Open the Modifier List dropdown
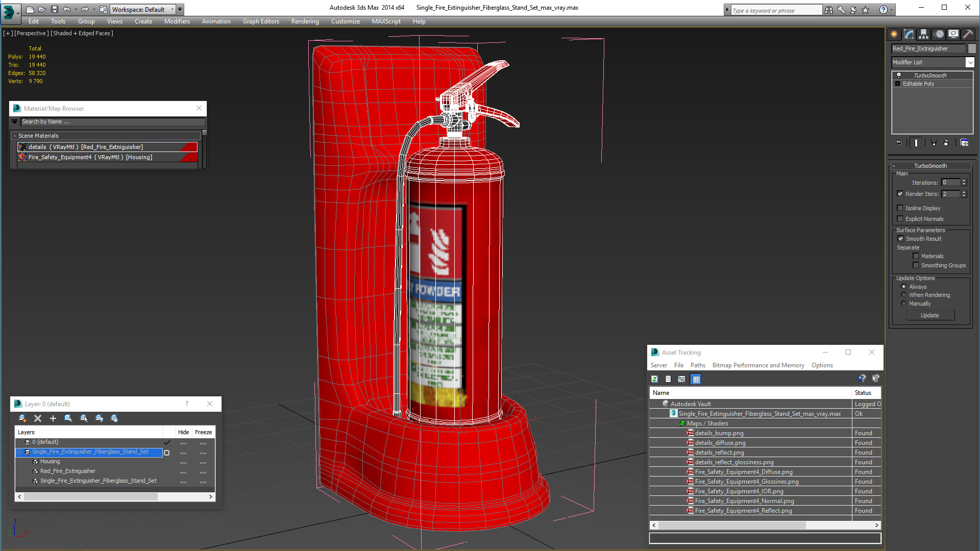Viewport: 980px width, 551px height. coord(970,62)
